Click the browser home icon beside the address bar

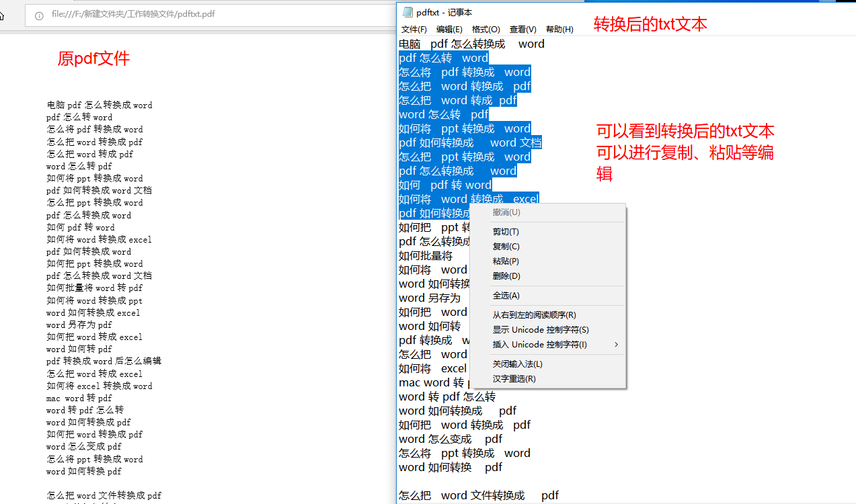[x=2, y=15]
